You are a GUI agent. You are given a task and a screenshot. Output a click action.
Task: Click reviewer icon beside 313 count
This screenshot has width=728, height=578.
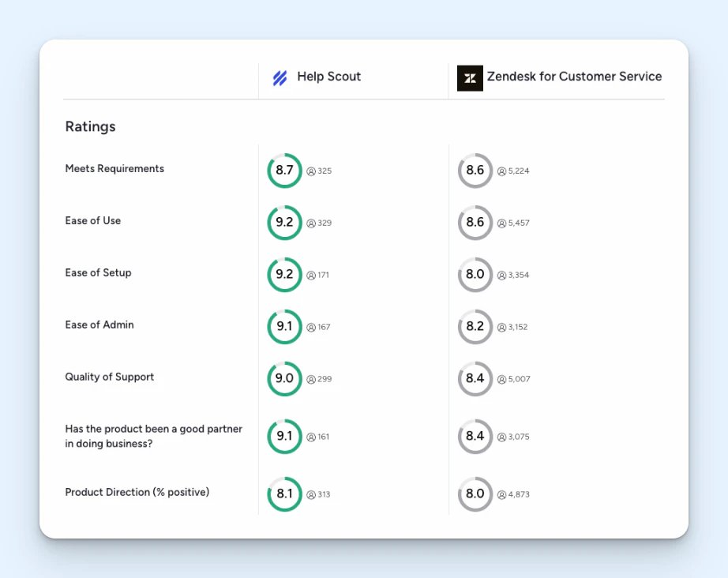pyautogui.click(x=311, y=495)
